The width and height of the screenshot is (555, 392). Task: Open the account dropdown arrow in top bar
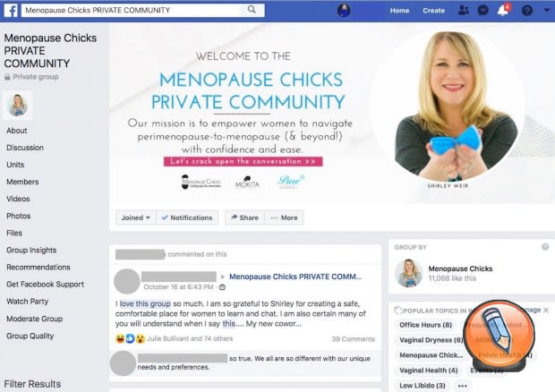point(547,10)
